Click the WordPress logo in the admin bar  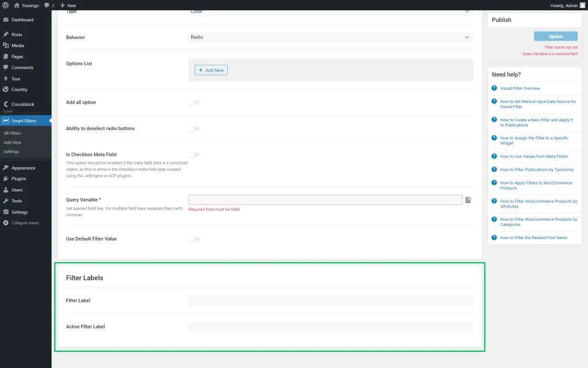click(5, 5)
